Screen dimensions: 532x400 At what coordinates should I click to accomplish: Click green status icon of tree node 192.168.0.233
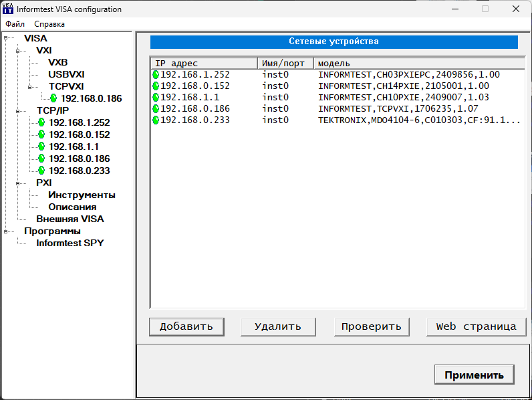41,171
